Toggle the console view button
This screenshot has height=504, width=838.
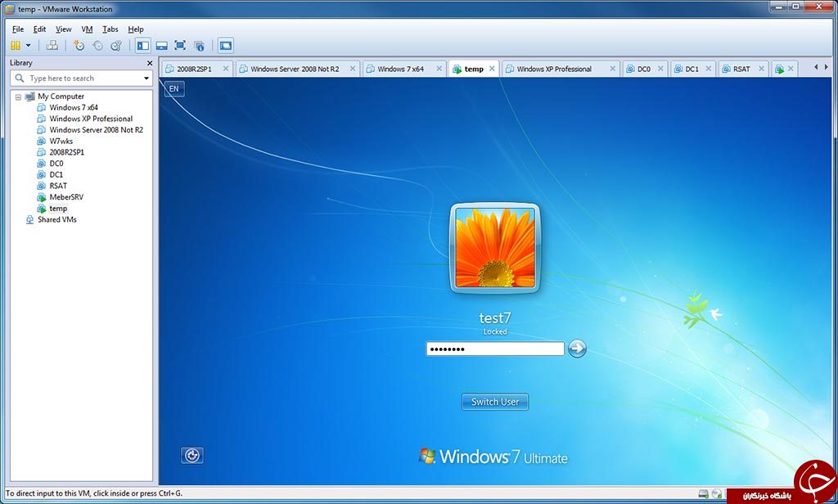click(x=226, y=46)
